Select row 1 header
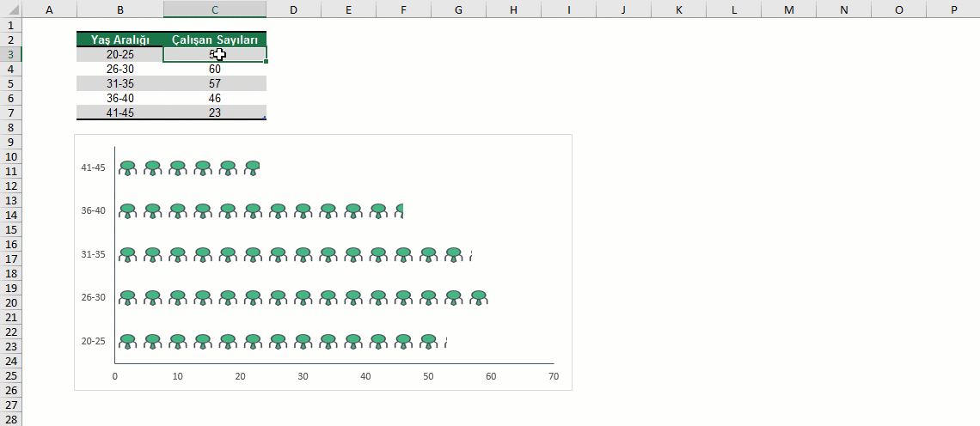Viewport: 980px width, 426px height. coord(10,25)
